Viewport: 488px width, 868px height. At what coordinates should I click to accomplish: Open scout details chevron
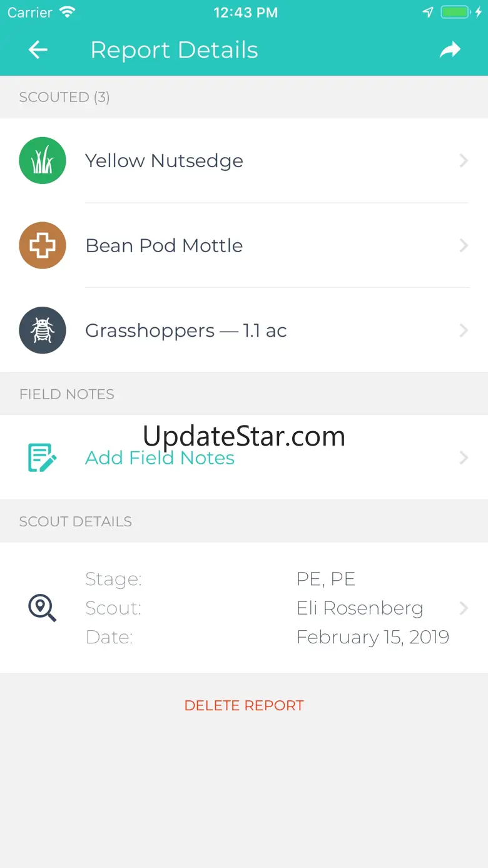[x=464, y=608]
